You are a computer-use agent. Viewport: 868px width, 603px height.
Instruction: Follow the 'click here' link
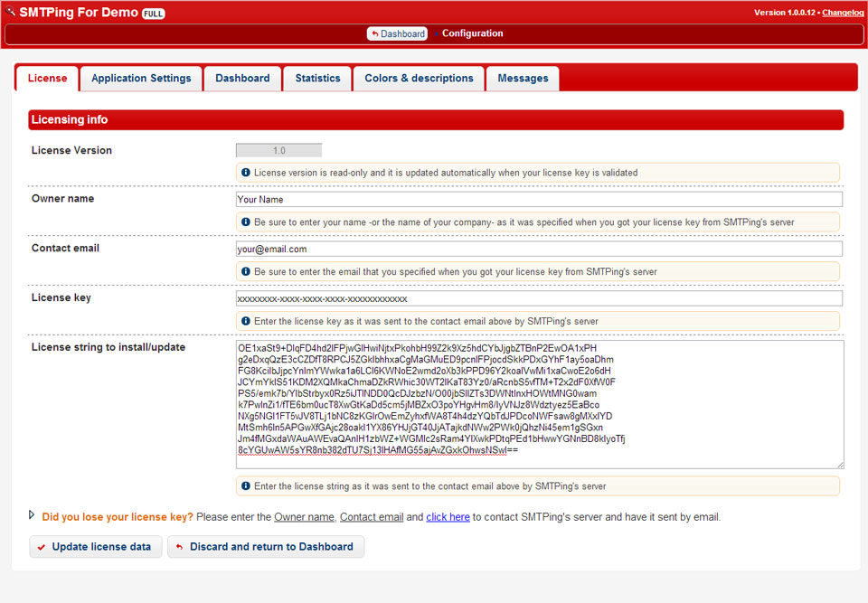coord(448,516)
